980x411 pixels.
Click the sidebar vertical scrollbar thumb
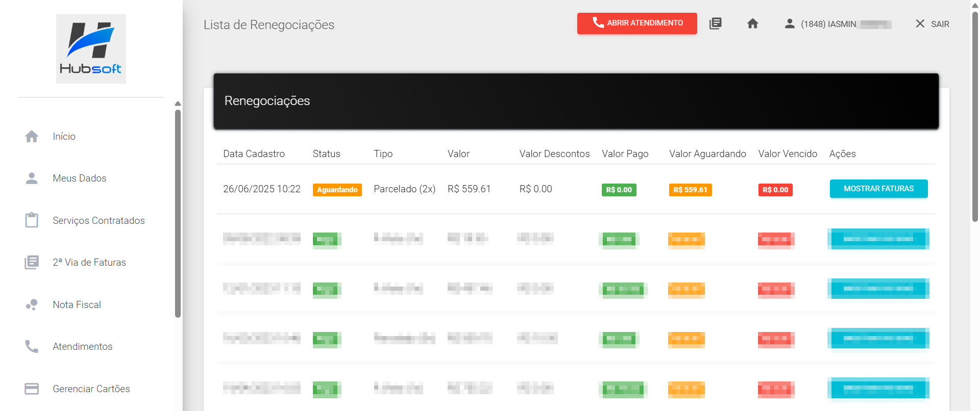(x=178, y=213)
